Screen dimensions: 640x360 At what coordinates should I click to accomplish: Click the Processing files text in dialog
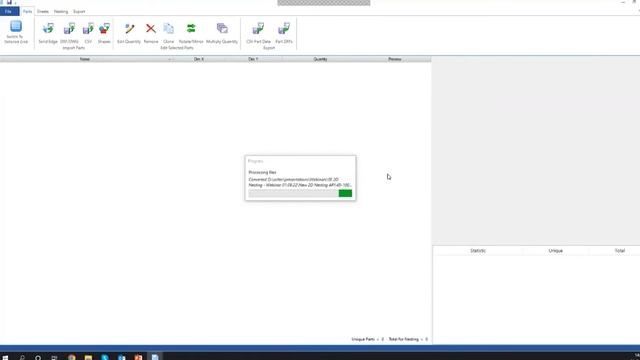[x=262, y=172]
